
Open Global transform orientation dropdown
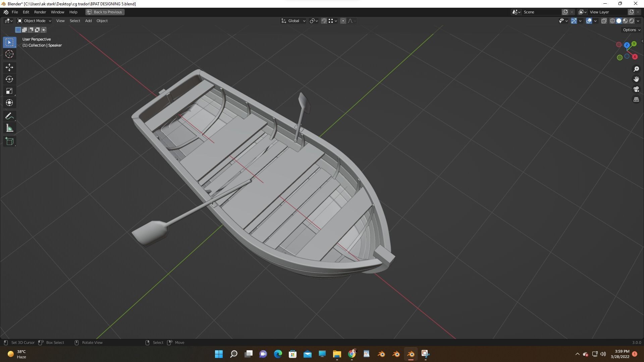[x=293, y=21]
